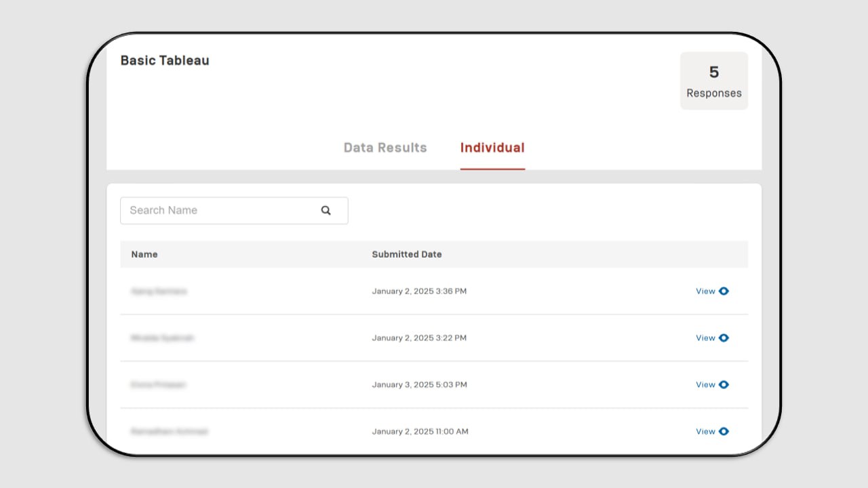868x488 pixels.
Task: Select the Individual tab
Action: [x=492, y=148]
